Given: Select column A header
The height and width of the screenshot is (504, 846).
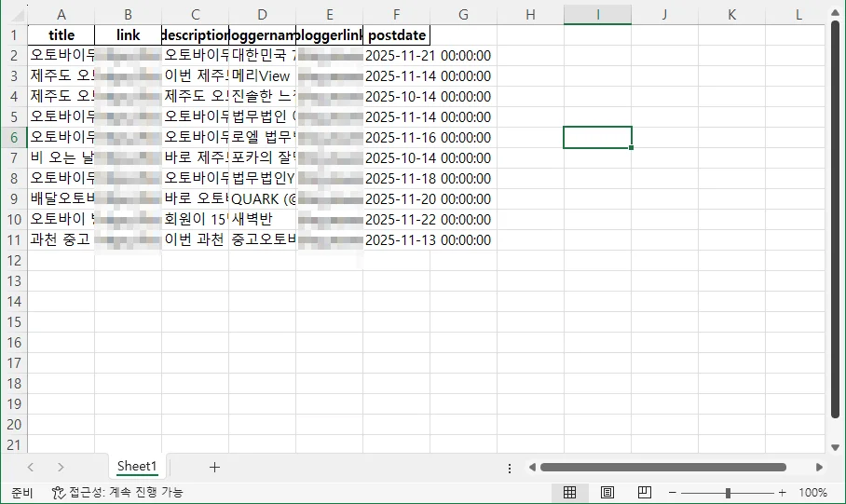Looking at the screenshot, I should click(61, 15).
